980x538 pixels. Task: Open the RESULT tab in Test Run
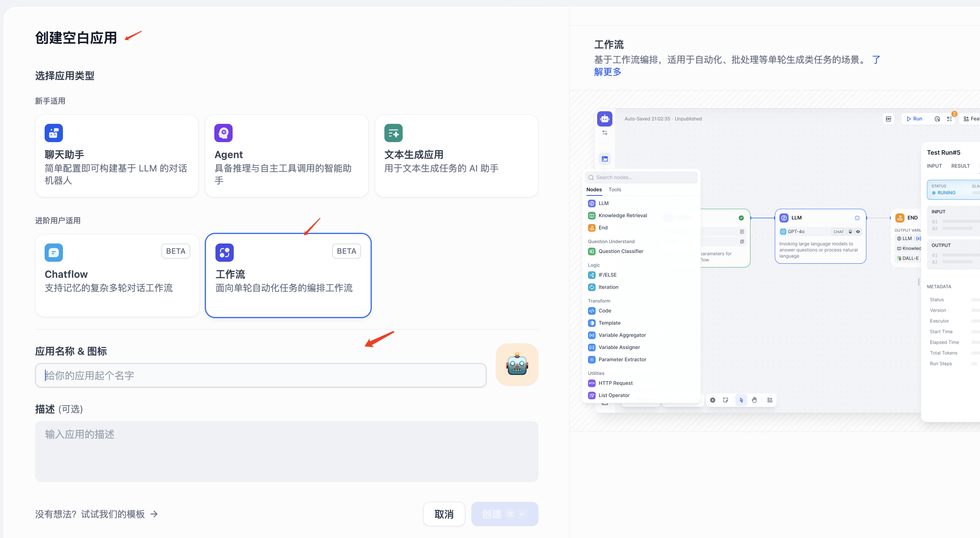pyautogui.click(x=960, y=166)
